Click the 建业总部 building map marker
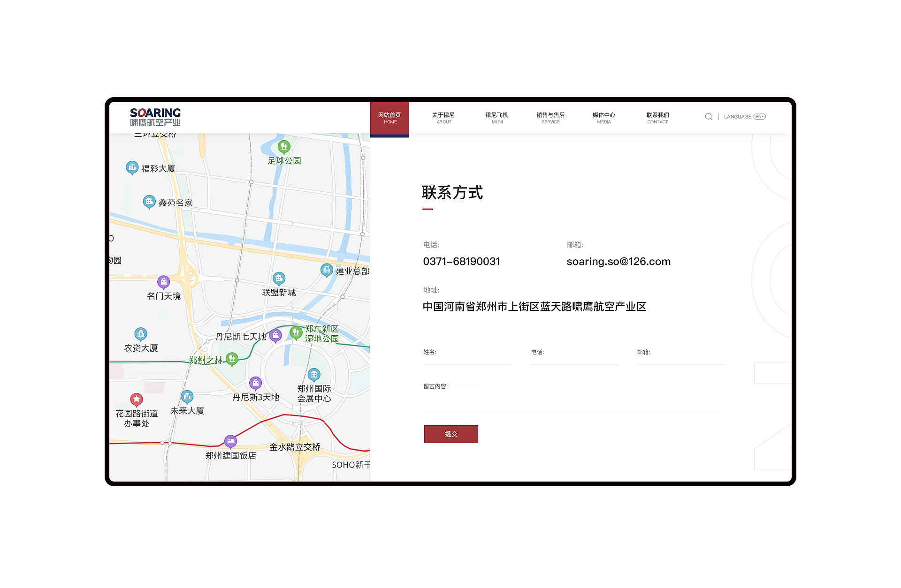This screenshot has width=901, height=588. point(327,270)
